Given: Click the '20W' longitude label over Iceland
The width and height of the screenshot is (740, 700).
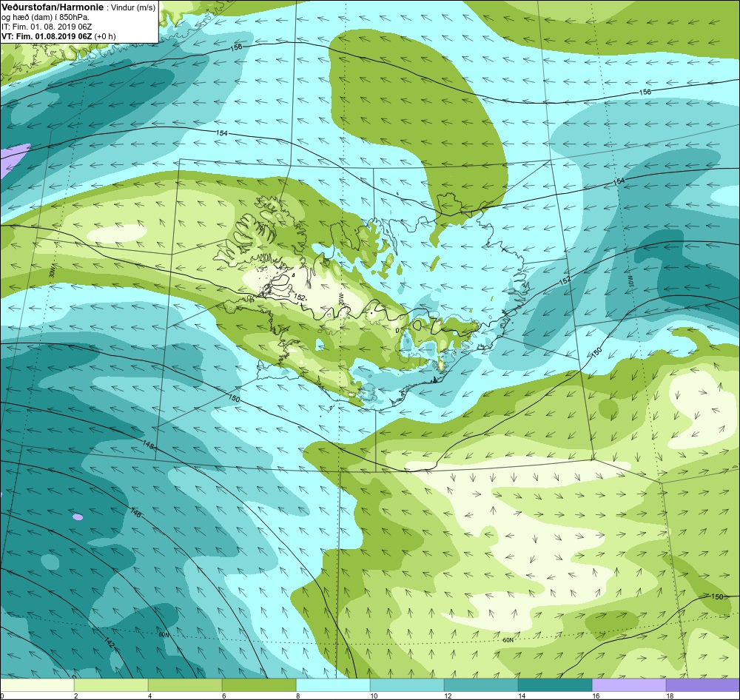Looking at the screenshot, I should click(x=340, y=298).
